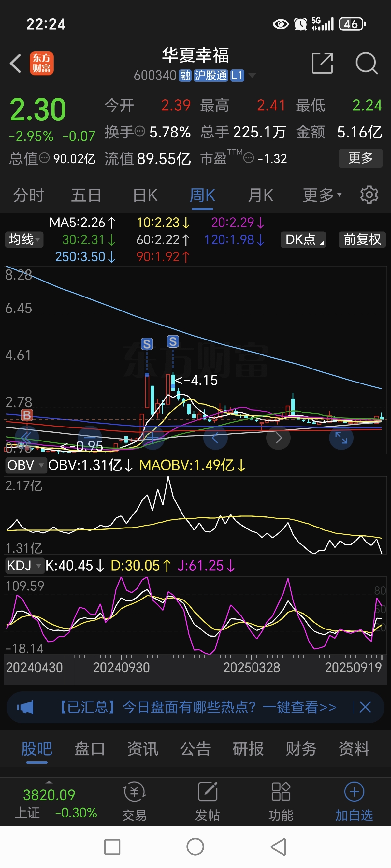Tap MAOBV:1.49亿 label
Viewport: 391px width, 868px height.
(x=192, y=465)
